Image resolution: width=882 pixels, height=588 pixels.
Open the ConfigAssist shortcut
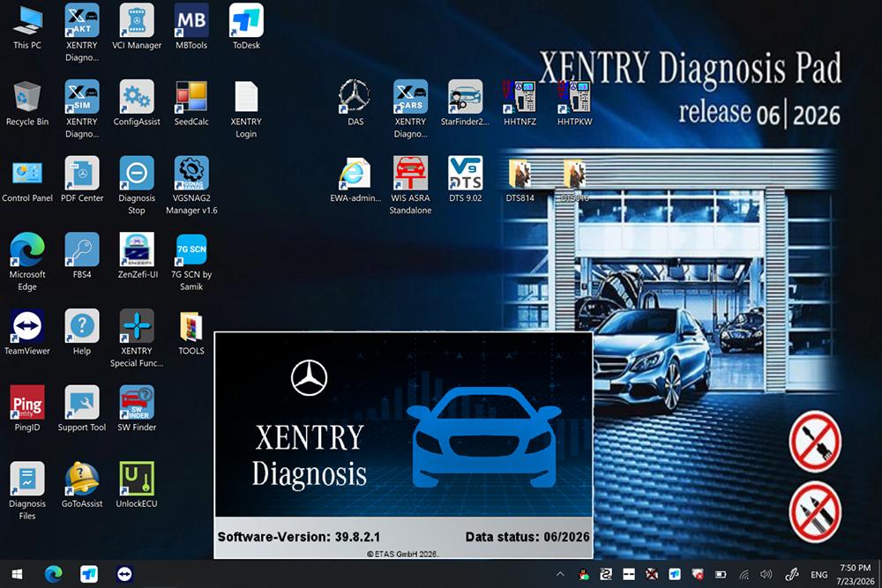137,103
